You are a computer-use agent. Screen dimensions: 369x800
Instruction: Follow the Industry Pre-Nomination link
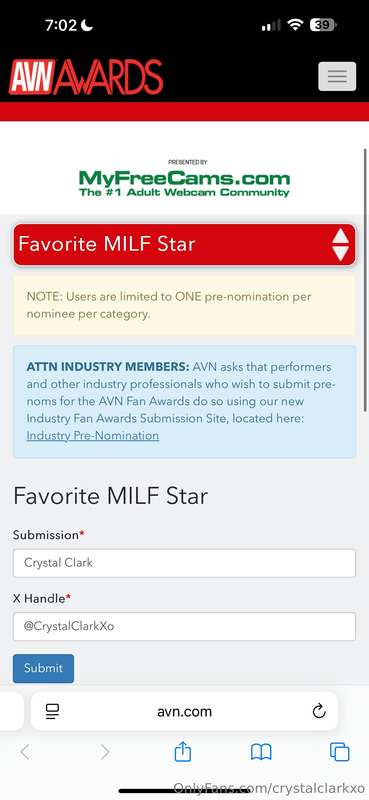(x=92, y=436)
